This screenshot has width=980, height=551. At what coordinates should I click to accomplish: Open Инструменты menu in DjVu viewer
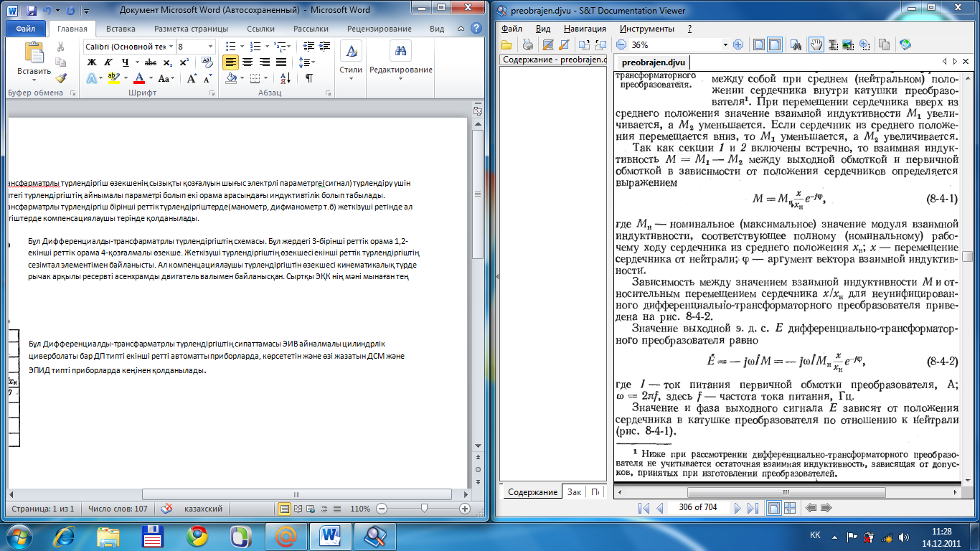pyautogui.click(x=647, y=29)
